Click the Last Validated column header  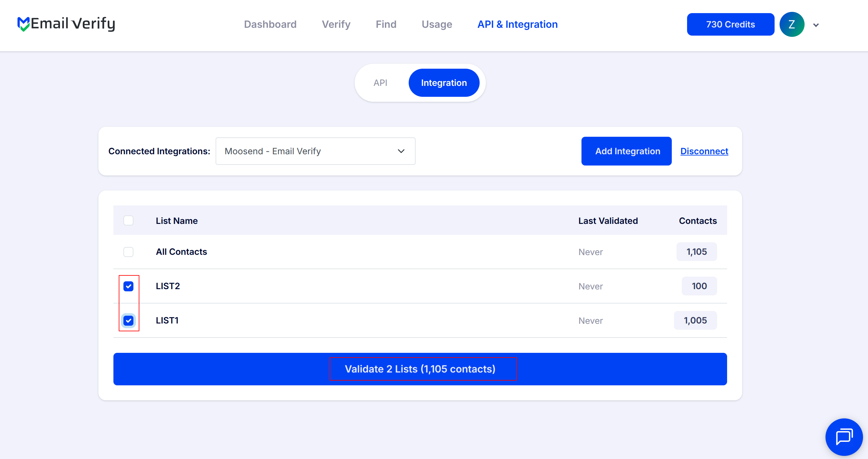(608, 220)
